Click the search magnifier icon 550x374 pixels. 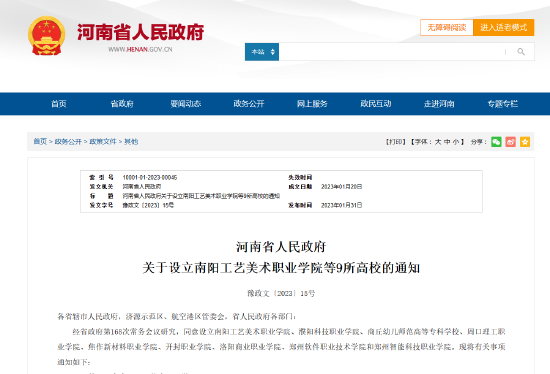tap(521, 52)
